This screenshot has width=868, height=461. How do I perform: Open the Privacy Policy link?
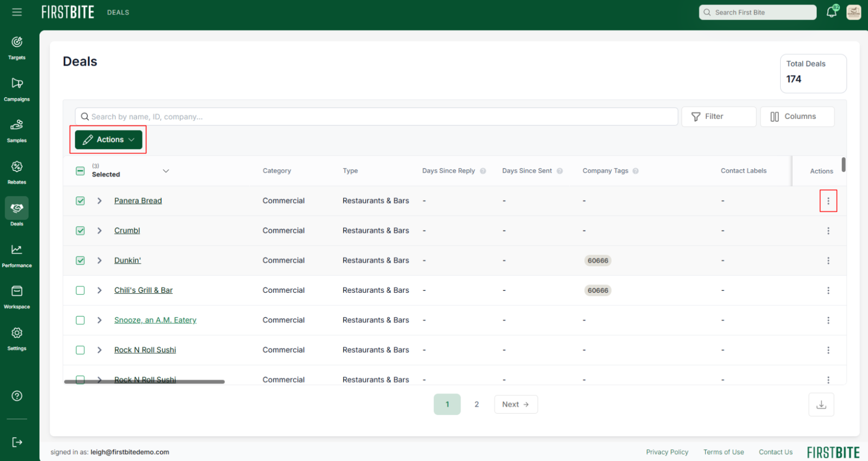pos(667,452)
